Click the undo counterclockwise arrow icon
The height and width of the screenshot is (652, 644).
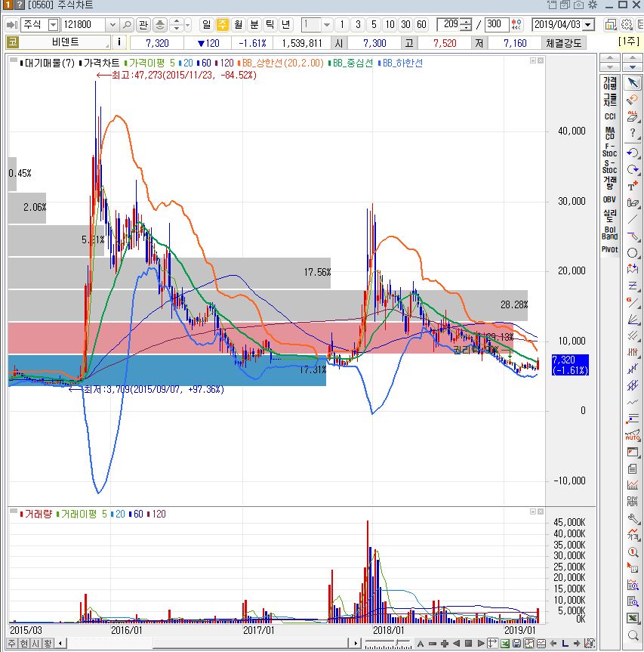point(633,153)
